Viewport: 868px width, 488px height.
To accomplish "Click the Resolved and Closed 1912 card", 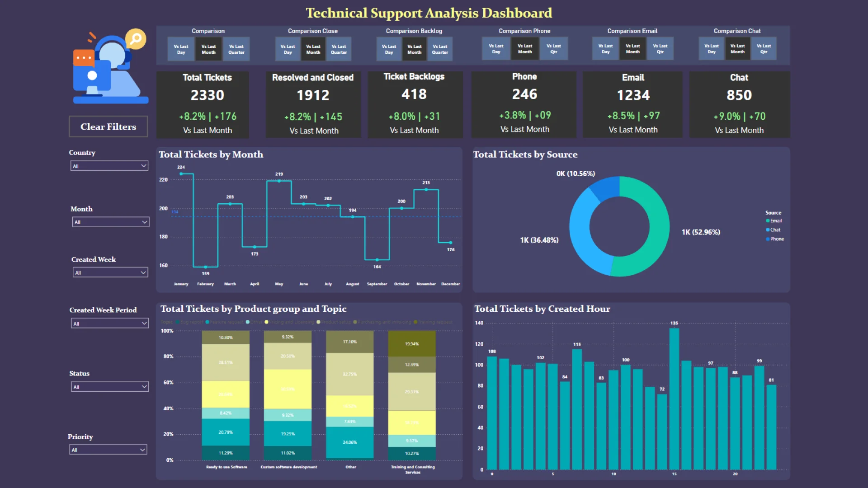I will point(313,104).
